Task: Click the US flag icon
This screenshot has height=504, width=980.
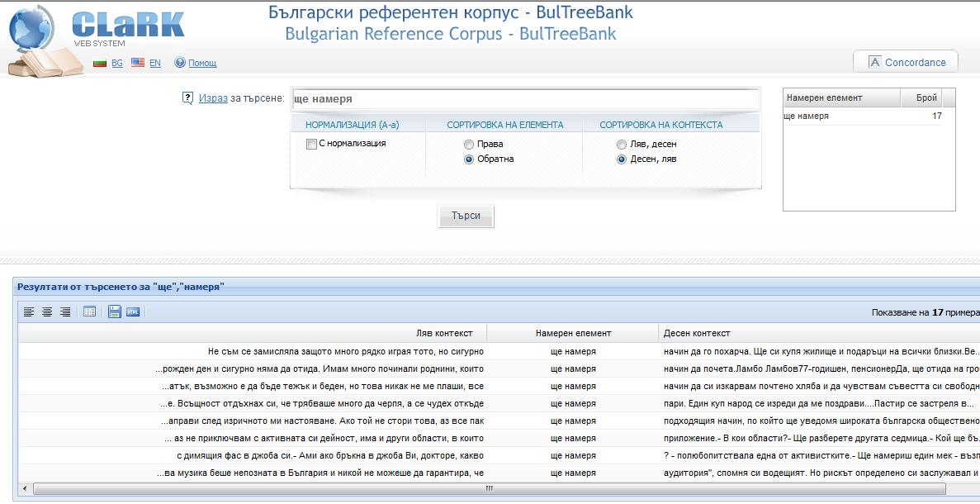Action: point(138,63)
